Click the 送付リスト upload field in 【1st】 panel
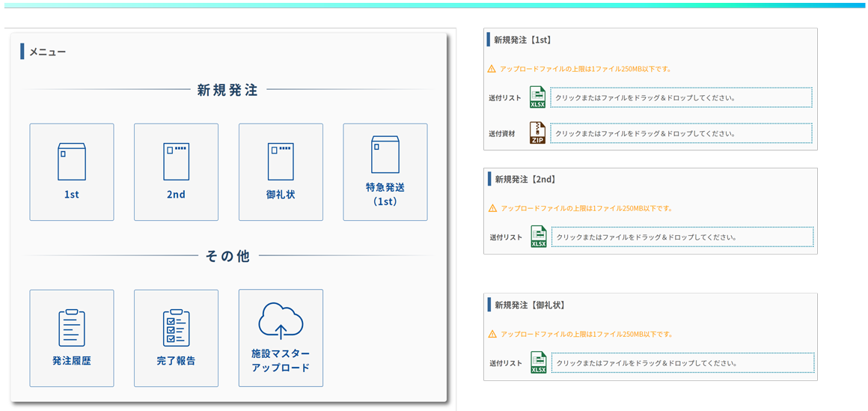The width and height of the screenshot is (868, 411). (681, 97)
